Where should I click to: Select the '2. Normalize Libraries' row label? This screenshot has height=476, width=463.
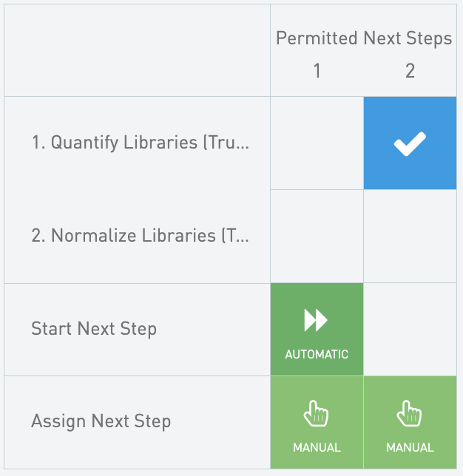141,237
